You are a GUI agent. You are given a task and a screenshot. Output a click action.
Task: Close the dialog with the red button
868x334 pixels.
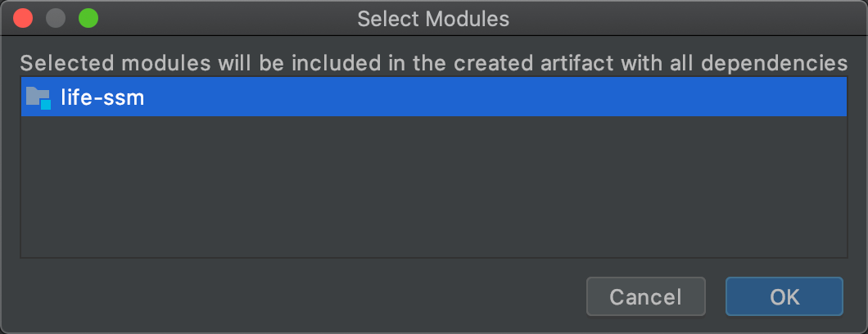24,18
